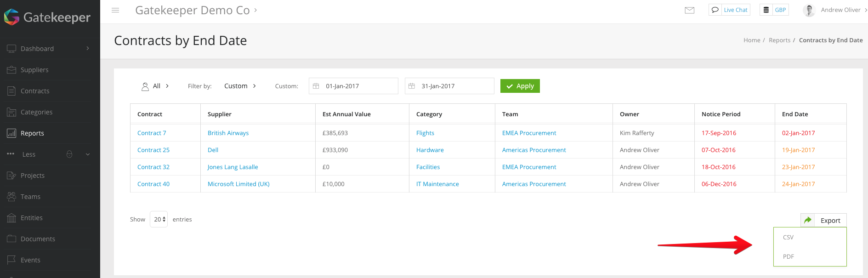Image resolution: width=868 pixels, height=278 pixels.
Task: Click the Categories folder icon
Action: [11, 112]
